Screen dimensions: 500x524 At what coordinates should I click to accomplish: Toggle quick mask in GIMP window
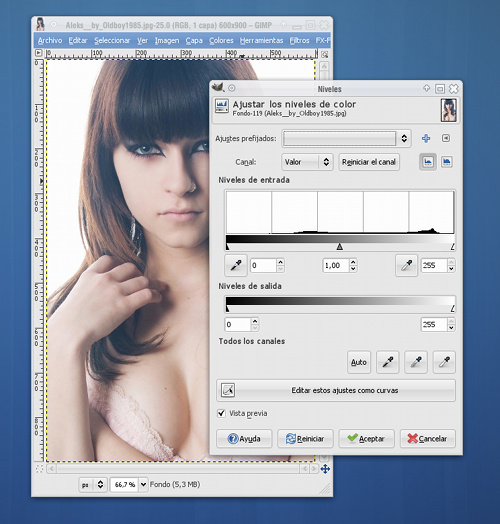(x=39, y=469)
